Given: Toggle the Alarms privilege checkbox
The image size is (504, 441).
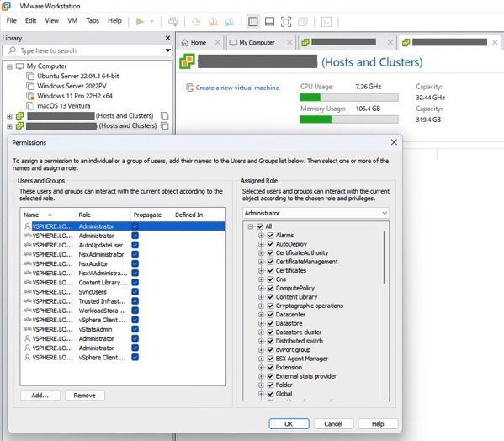Looking at the screenshot, I should point(271,236).
